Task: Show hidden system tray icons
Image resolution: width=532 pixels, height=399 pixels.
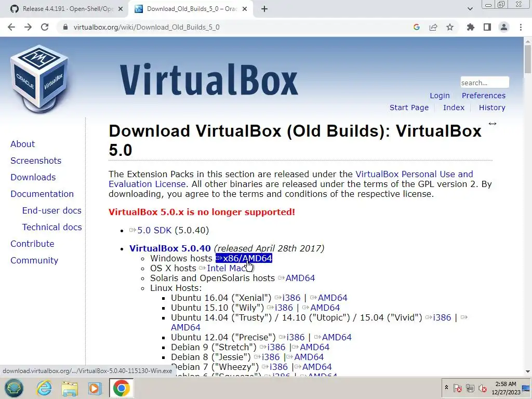Action: pyautogui.click(x=446, y=388)
